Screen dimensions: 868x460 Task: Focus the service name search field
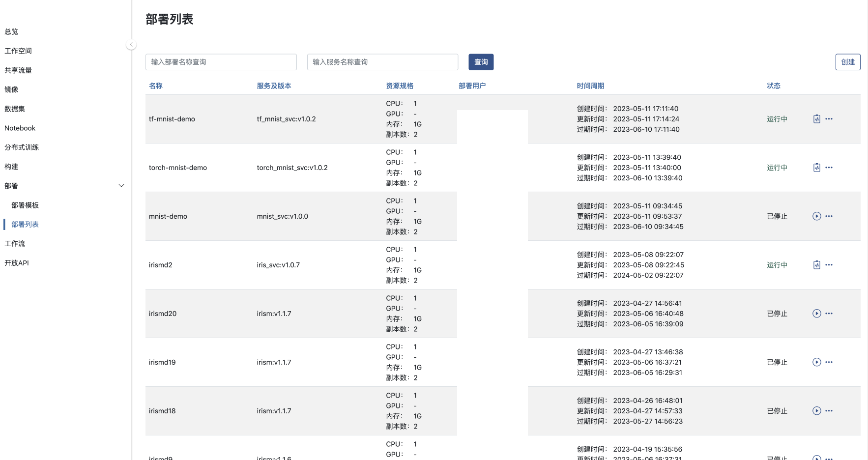[382, 62]
